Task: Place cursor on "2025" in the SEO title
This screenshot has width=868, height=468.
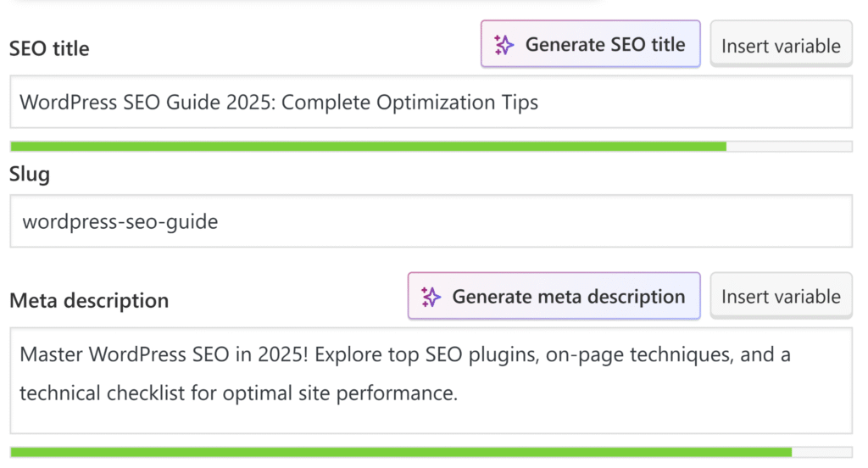Action: click(251, 103)
